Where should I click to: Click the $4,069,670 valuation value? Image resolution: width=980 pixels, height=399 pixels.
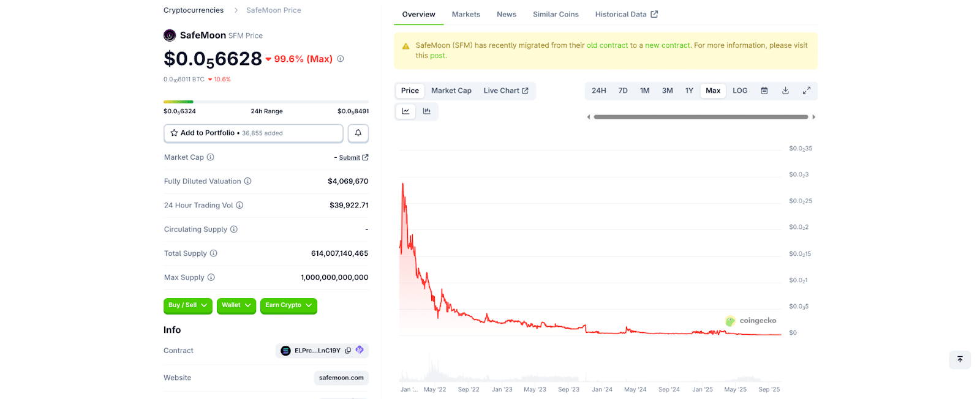pos(348,181)
